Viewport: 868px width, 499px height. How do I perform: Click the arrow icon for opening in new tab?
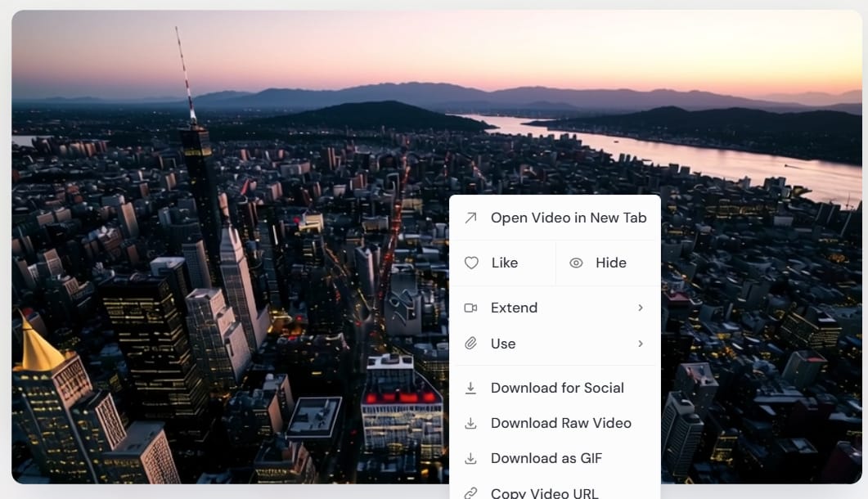(x=470, y=218)
